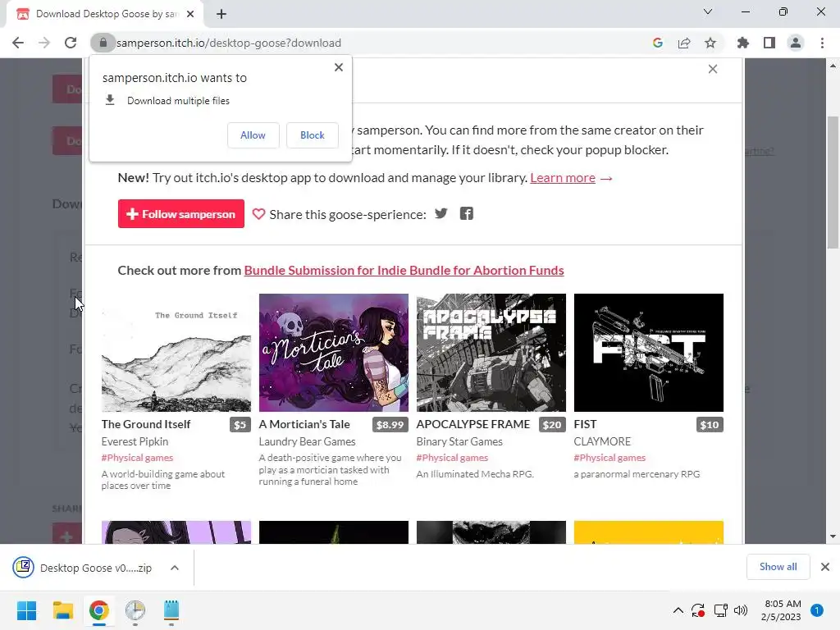Click Show all downloads

[778, 567]
